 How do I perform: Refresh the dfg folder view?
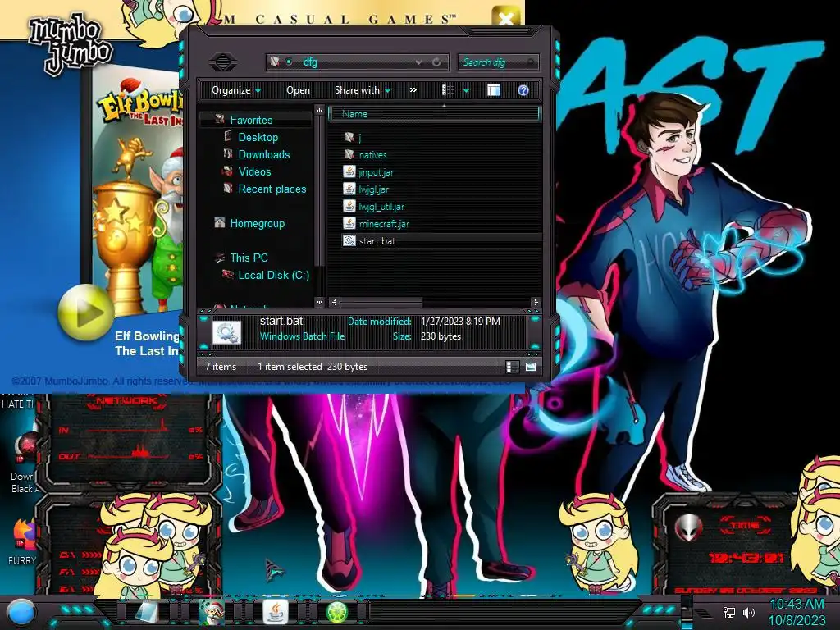point(436,62)
